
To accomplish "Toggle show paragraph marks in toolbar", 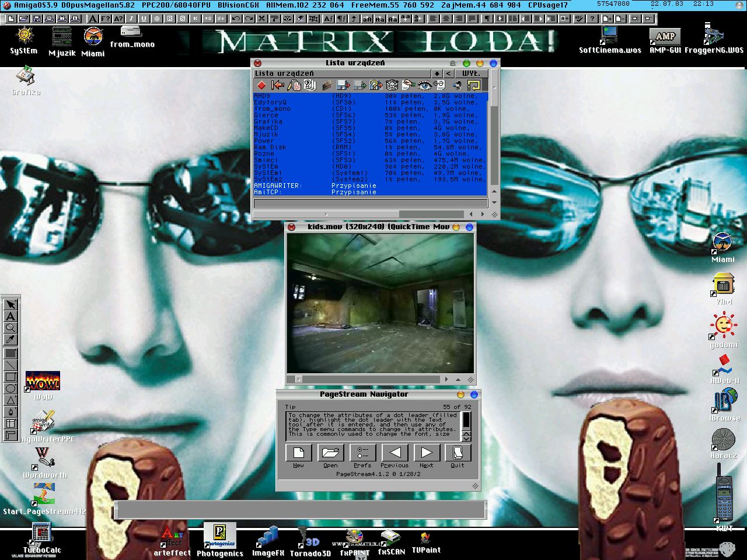I will (x=487, y=19).
